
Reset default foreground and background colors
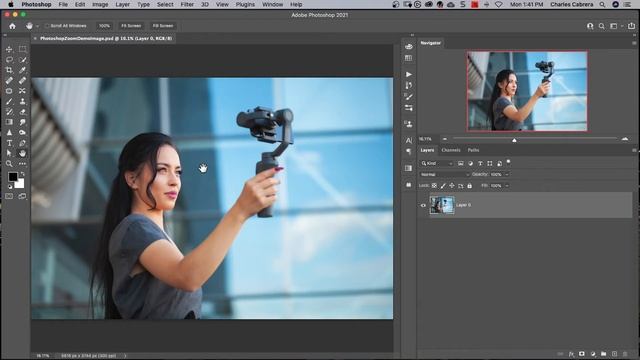(10, 187)
